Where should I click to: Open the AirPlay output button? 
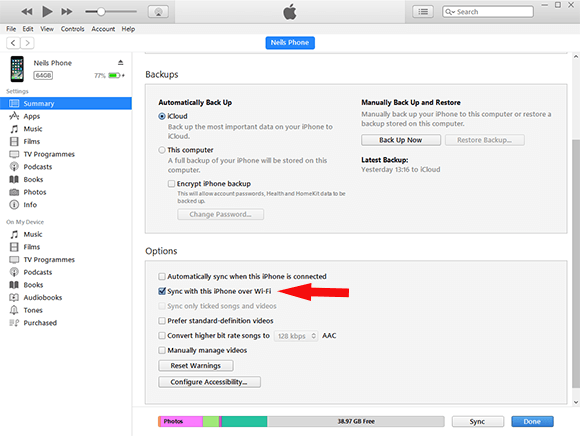point(158,12)
